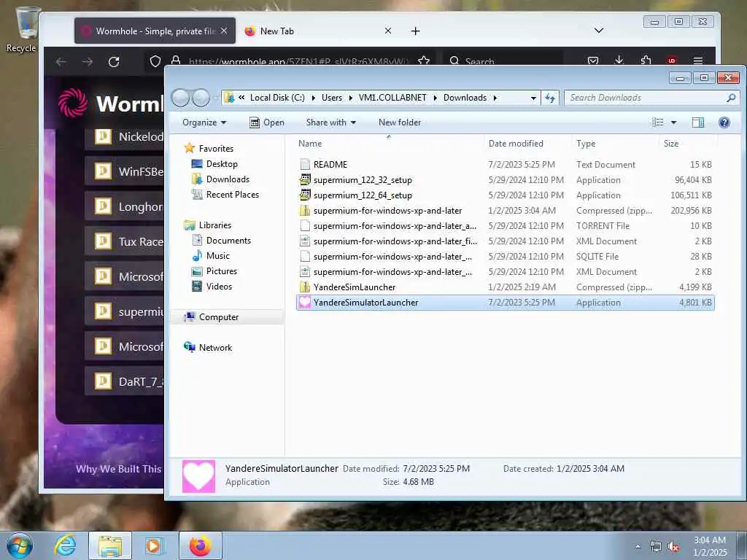747x560 pixels.
Task: Click the padlock site info icon
Action: (x=175, y=61)
